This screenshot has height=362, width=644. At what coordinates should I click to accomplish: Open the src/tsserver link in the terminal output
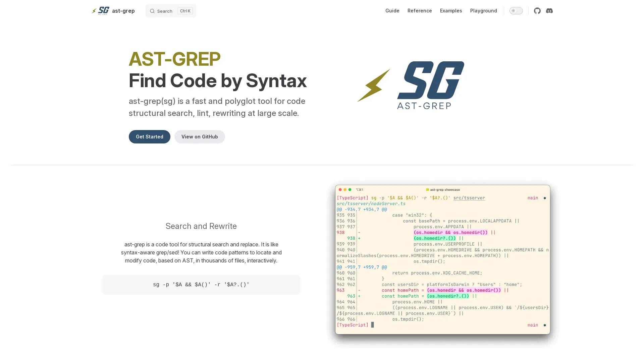[469, 198]
